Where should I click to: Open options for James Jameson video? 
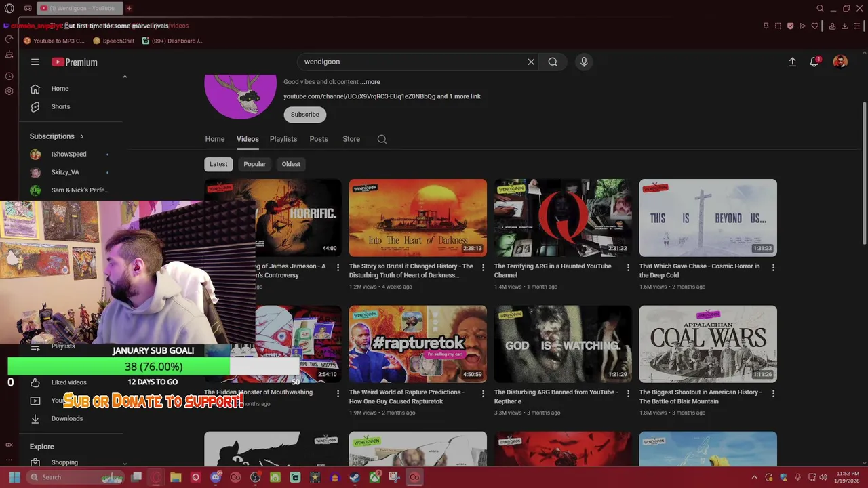pos(338,268)
